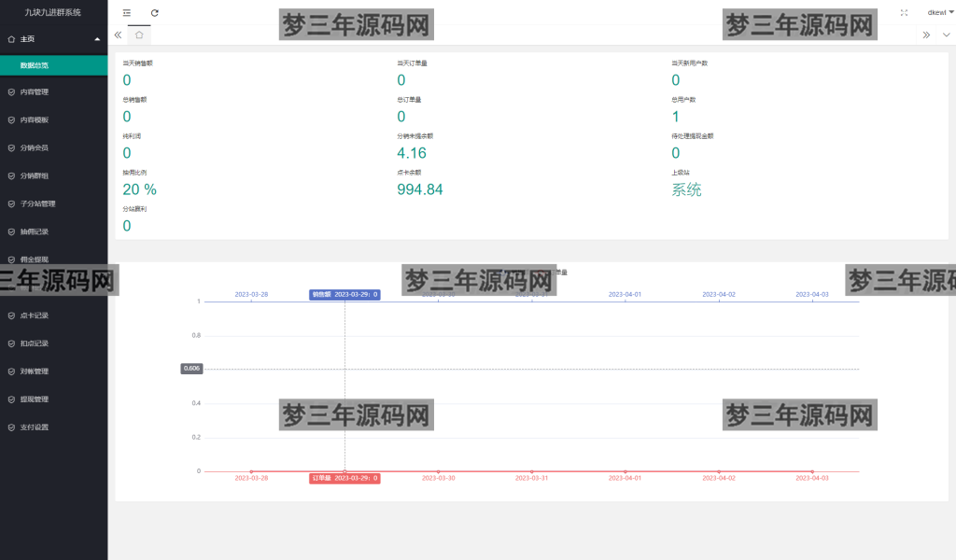Click the shield icon beside 扣点记录
This screenshot has width=956, height=560.
tap(11, 343)
